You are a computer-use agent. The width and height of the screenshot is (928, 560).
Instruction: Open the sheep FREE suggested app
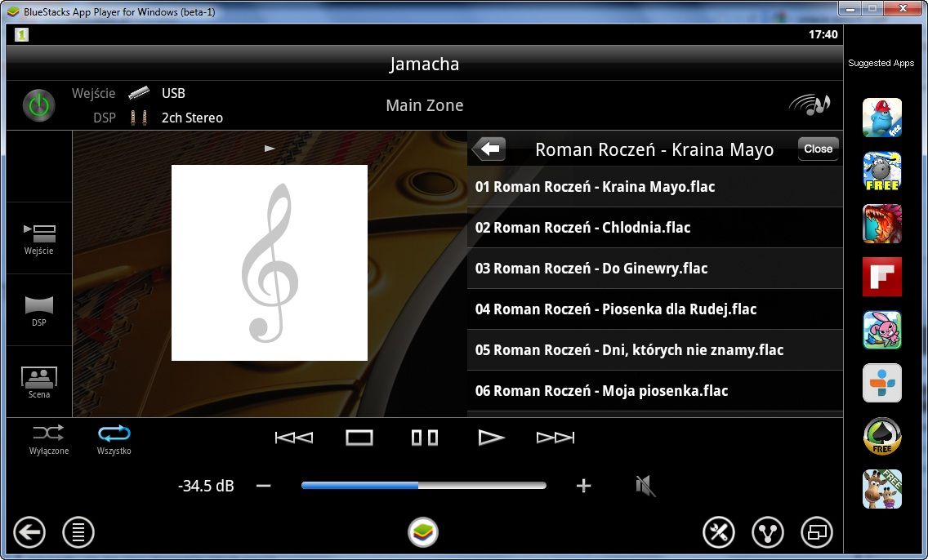click(881, 171)
